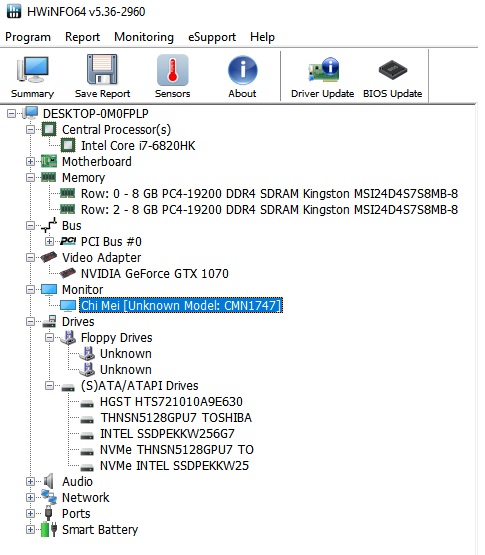Open the eSupport menu

tap(212, 37)
